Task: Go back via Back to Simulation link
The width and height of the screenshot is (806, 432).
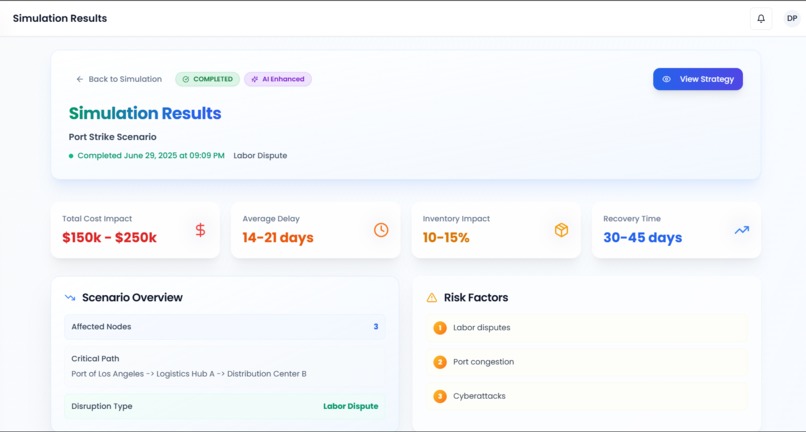Action: click(x=119, y=79)
